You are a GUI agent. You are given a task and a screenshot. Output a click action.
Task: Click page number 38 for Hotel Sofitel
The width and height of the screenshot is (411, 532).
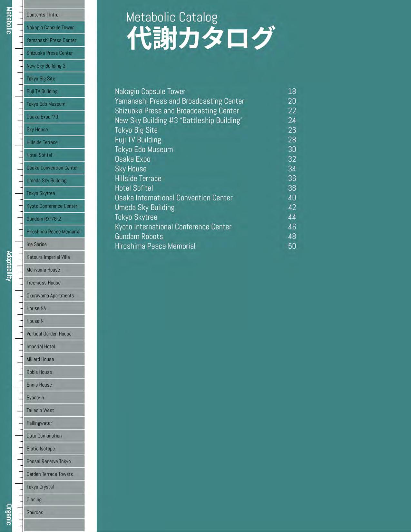coord(292,188)
